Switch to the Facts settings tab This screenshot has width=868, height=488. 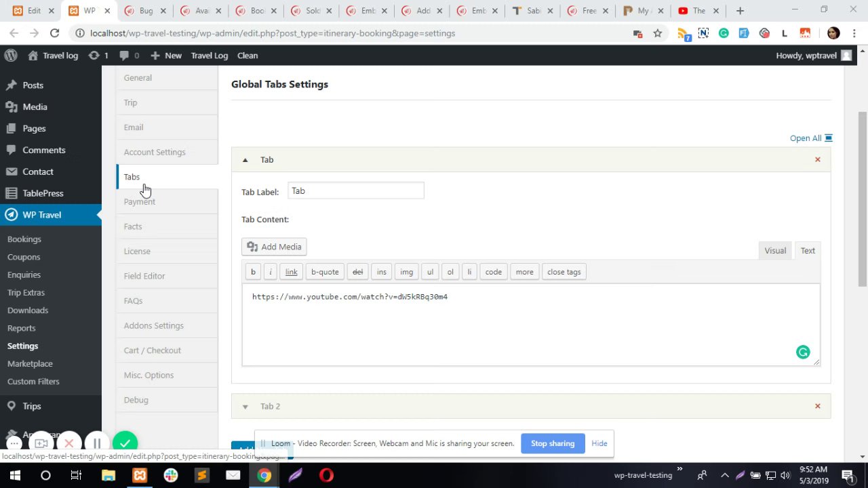tap(167, 226)
